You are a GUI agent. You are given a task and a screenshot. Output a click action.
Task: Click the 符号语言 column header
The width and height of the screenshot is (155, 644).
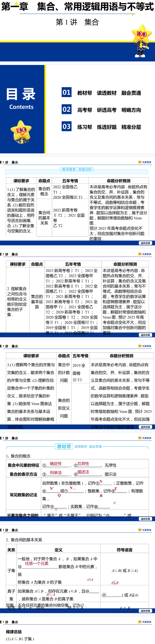coord(125,550)
